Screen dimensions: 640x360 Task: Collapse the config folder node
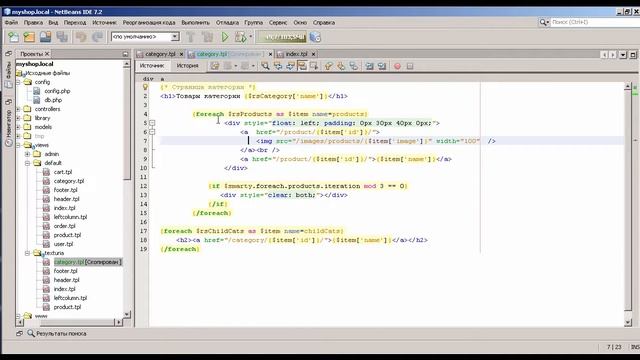18,82
